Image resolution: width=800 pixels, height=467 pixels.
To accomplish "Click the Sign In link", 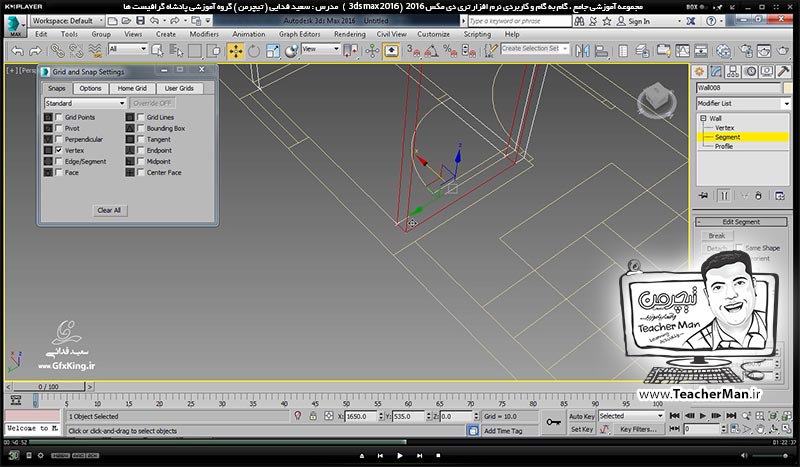I will (x=639, y=21).
